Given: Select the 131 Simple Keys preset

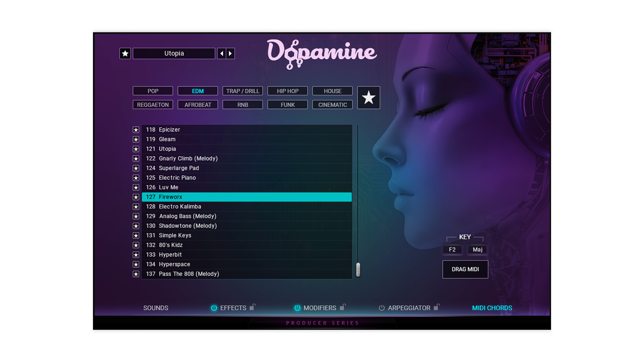Looking at the screenshot, I should (247, 236).
